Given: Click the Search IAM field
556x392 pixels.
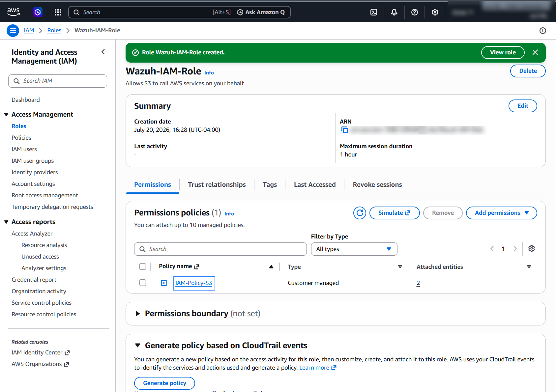Looking at the screenshot, I should [x=58, y=81].
